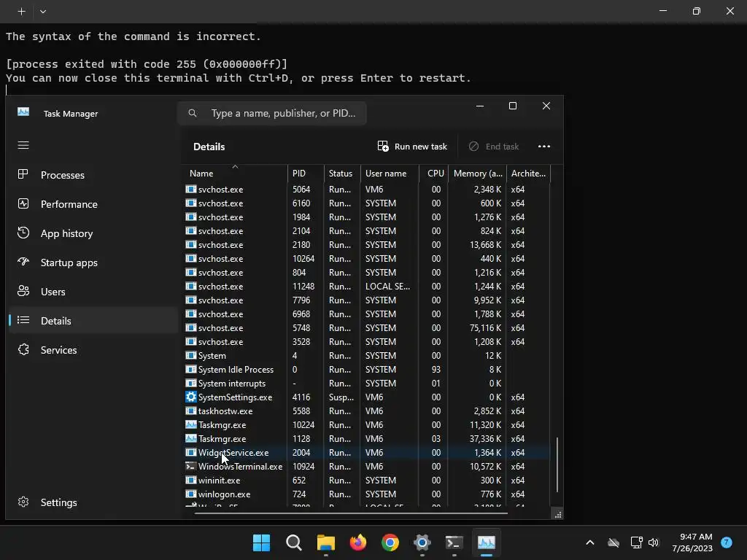Viewport: 747px width, 560px height.
Task: Open the Settings app from the taskbar
Action: (422, 542)
